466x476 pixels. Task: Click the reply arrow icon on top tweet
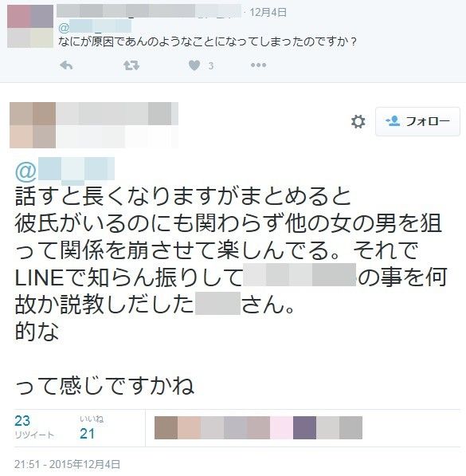coord(66,65)
